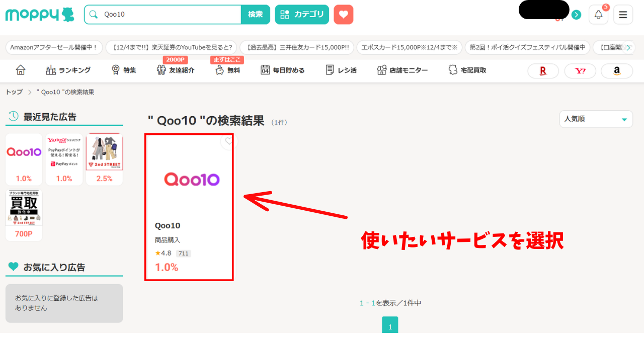Open the カテゴリ category menu

pos(302,15)
